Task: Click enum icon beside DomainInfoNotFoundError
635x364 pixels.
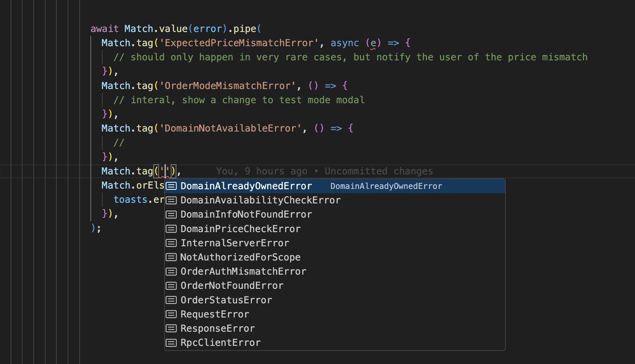Action: pyautogui.click(x=171, y=215)
